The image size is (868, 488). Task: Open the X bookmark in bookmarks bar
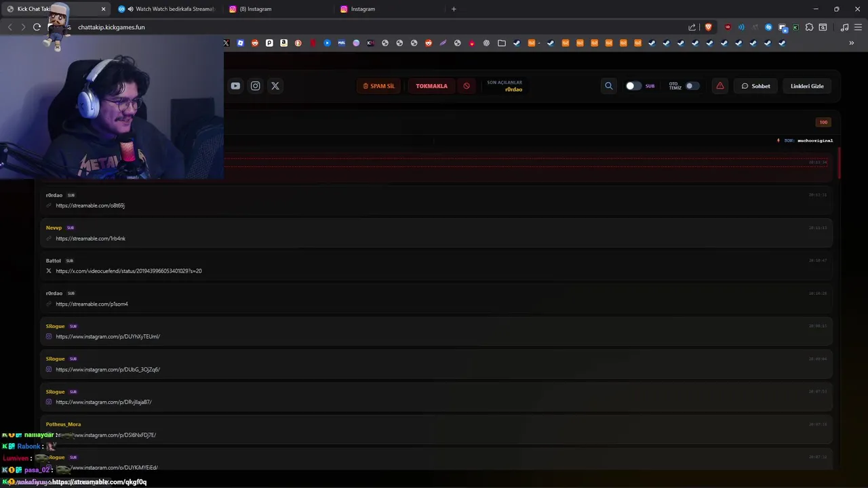coord(226,43)
